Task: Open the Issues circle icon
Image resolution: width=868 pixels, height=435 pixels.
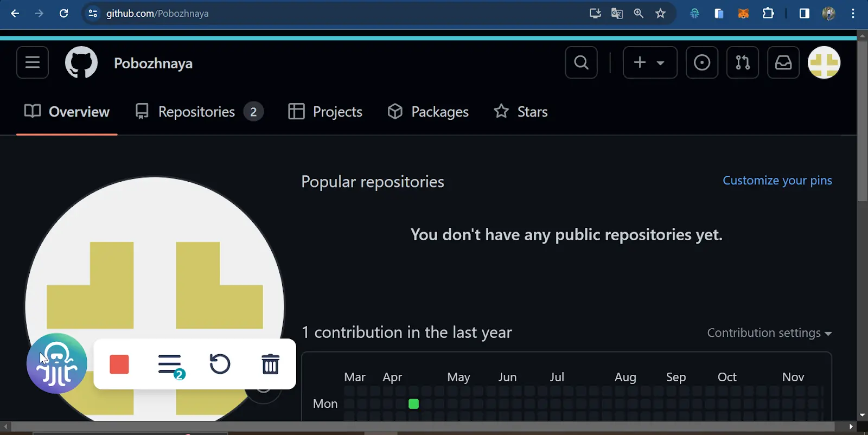Action: (702, 62)
